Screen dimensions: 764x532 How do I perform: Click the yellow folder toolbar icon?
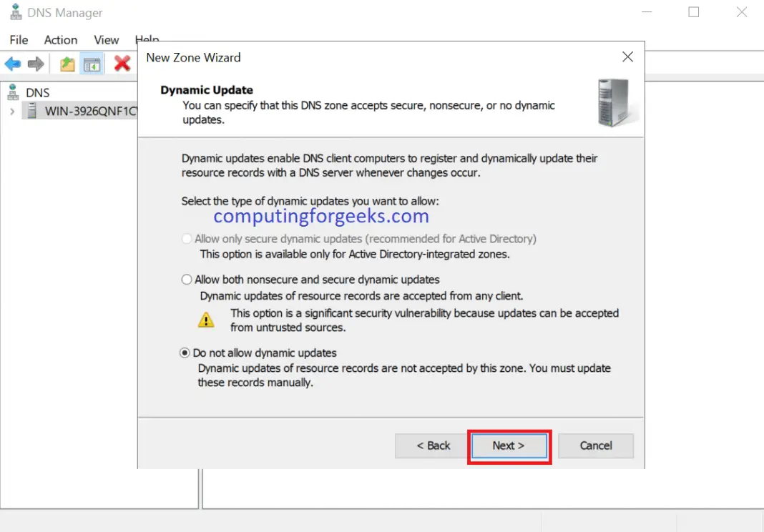click(67, 64)
